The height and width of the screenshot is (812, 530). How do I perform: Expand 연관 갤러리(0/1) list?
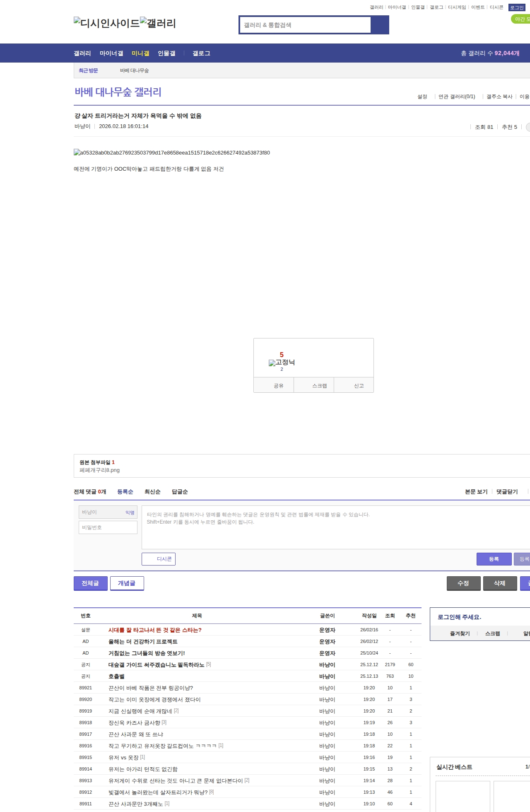(457, 97)
